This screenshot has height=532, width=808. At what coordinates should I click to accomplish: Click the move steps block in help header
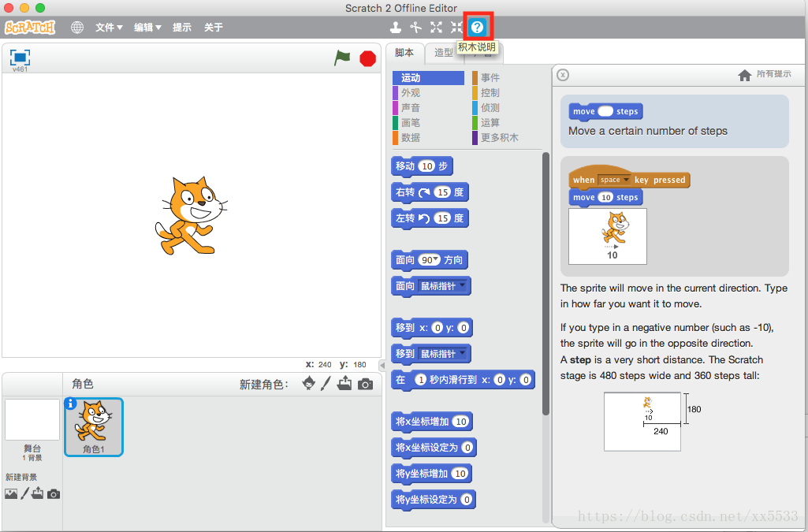[605, 111]
